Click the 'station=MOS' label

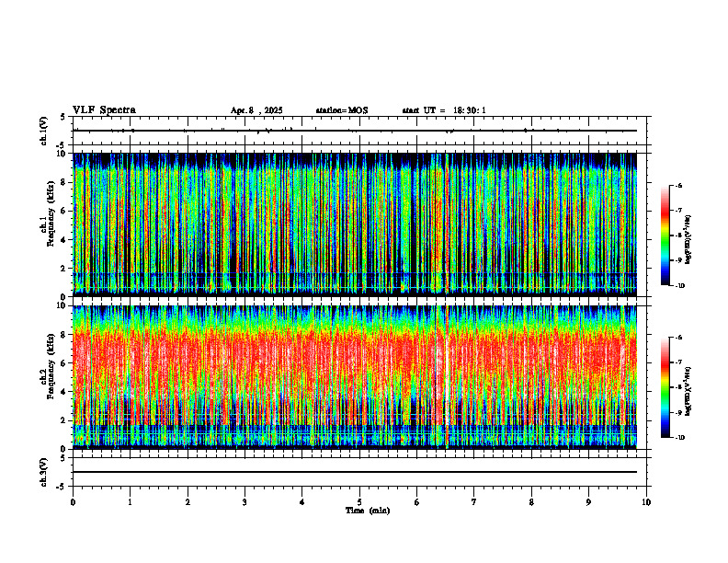click(x=342, y=110)
